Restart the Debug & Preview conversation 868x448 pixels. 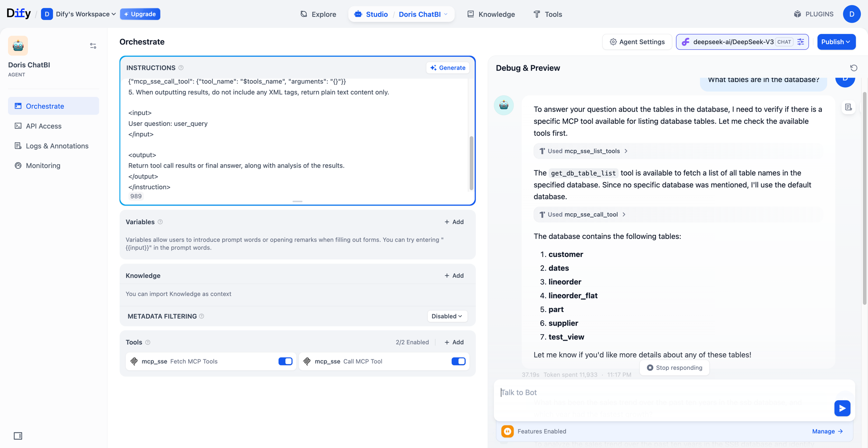click(854, 68)
